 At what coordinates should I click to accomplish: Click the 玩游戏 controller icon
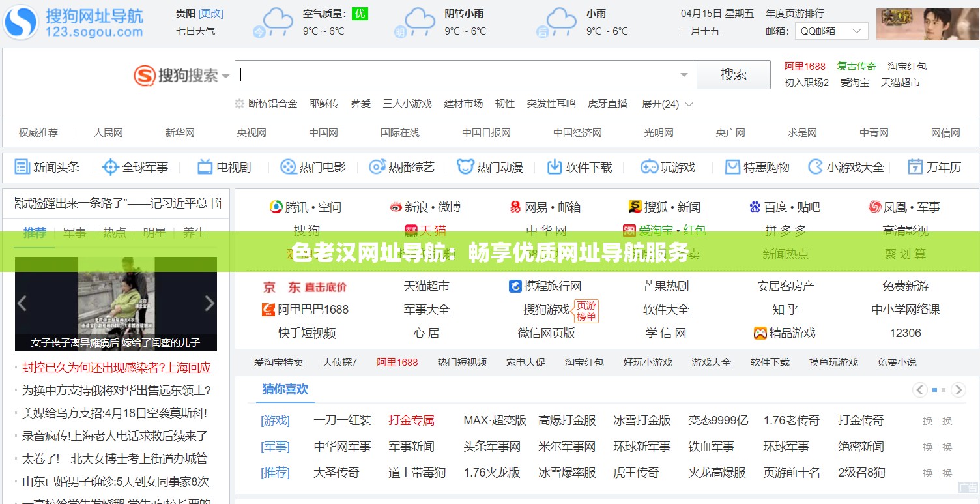(648, 167)
